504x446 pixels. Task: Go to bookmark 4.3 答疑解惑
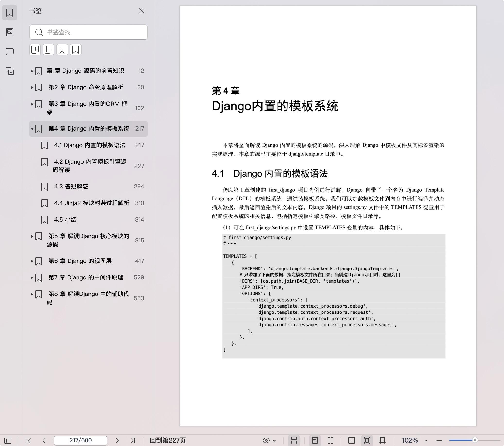click(71, 186)
